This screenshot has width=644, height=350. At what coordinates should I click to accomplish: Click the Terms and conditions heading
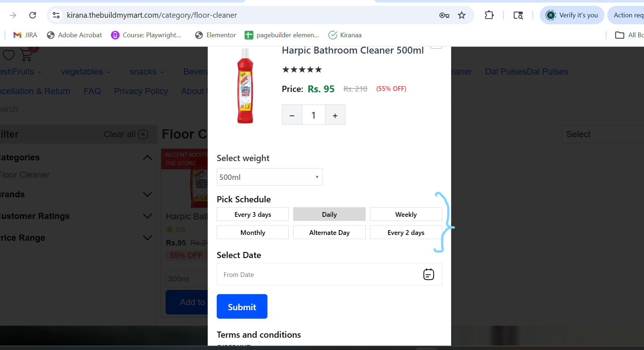(259, 335)
